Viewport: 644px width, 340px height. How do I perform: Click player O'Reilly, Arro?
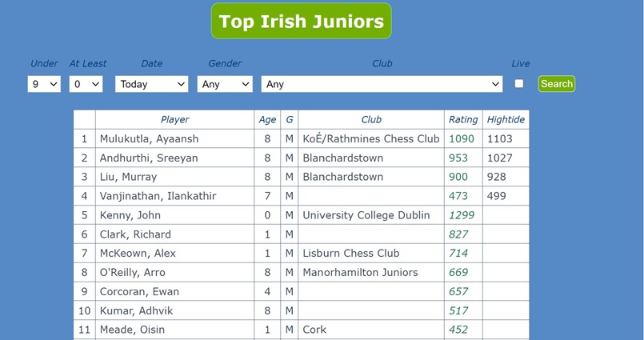click(x=133, y=273)
